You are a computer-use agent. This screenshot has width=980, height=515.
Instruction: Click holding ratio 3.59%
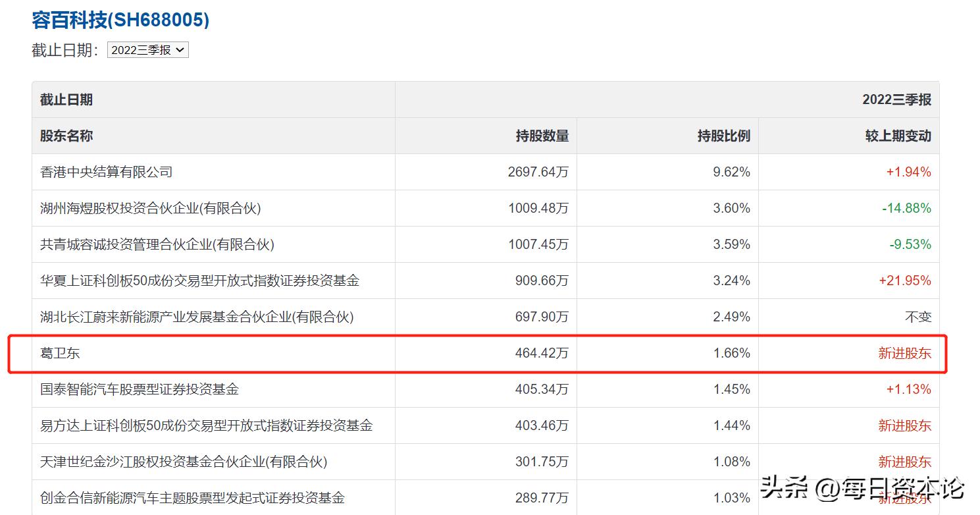point(732,245)
